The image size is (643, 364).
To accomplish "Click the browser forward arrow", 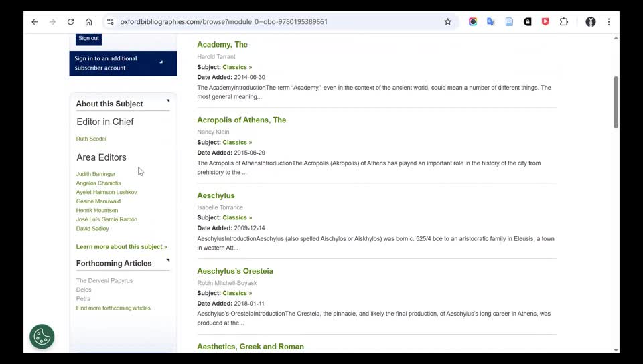I will pos(52,22).
